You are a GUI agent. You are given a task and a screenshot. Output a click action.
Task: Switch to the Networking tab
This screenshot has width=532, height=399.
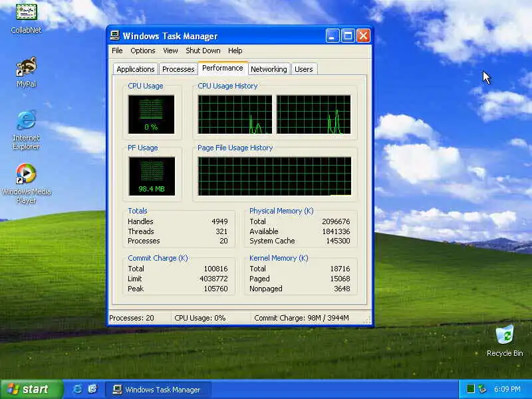click(269, 69)
